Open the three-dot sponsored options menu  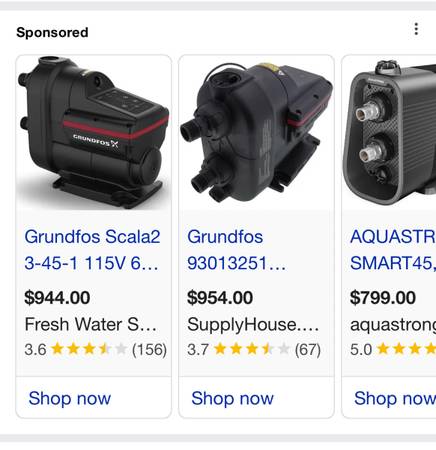coord(416,29)
